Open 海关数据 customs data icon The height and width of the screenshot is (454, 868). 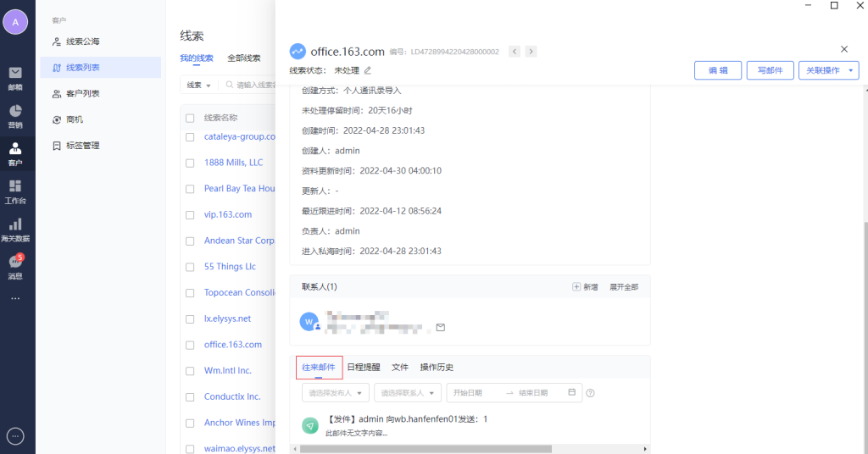15,227
